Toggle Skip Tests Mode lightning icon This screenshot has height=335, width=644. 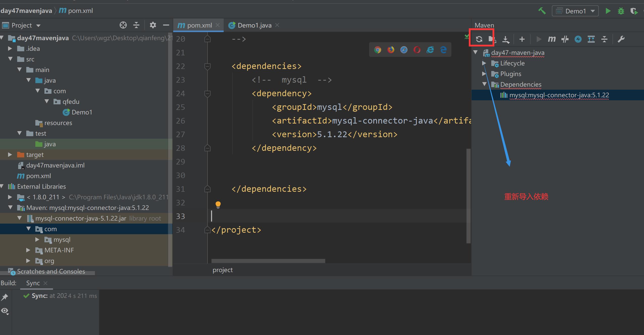coord(578,39)
